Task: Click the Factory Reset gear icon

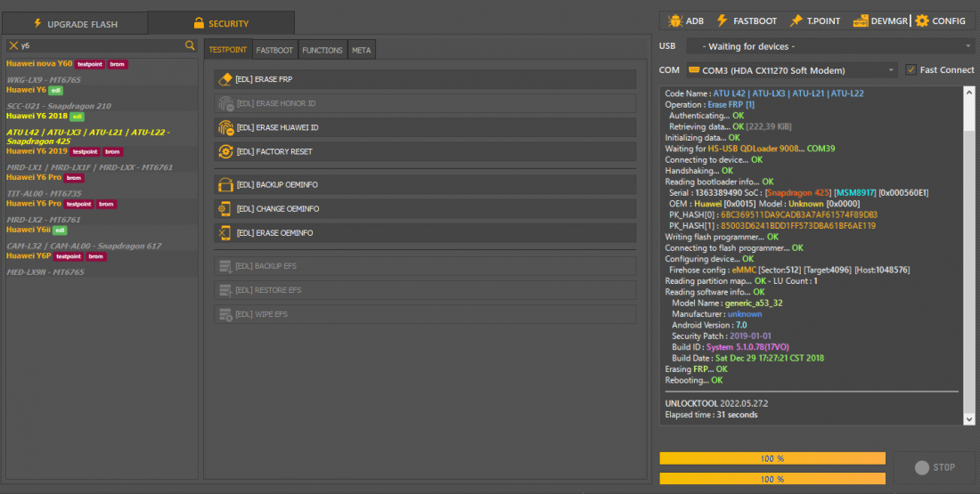Action: click(225, 151)
